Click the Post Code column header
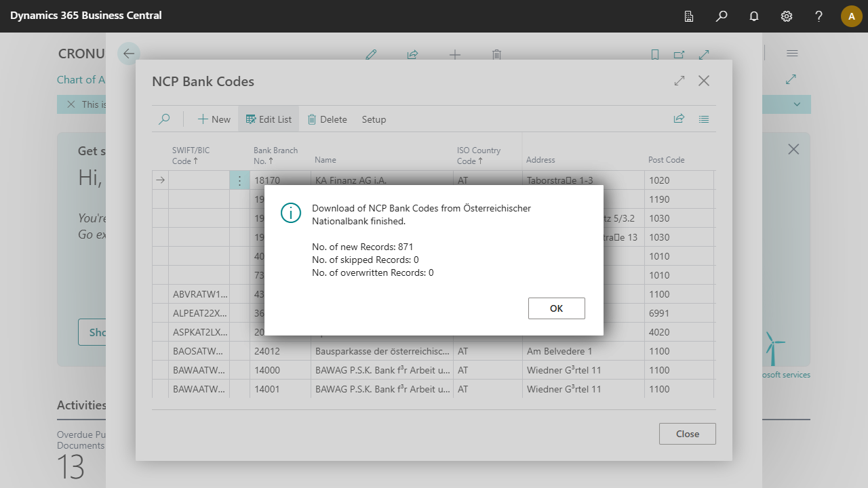Screen dimensions: 868x488 pyautogui.click(x=666, y=160)
